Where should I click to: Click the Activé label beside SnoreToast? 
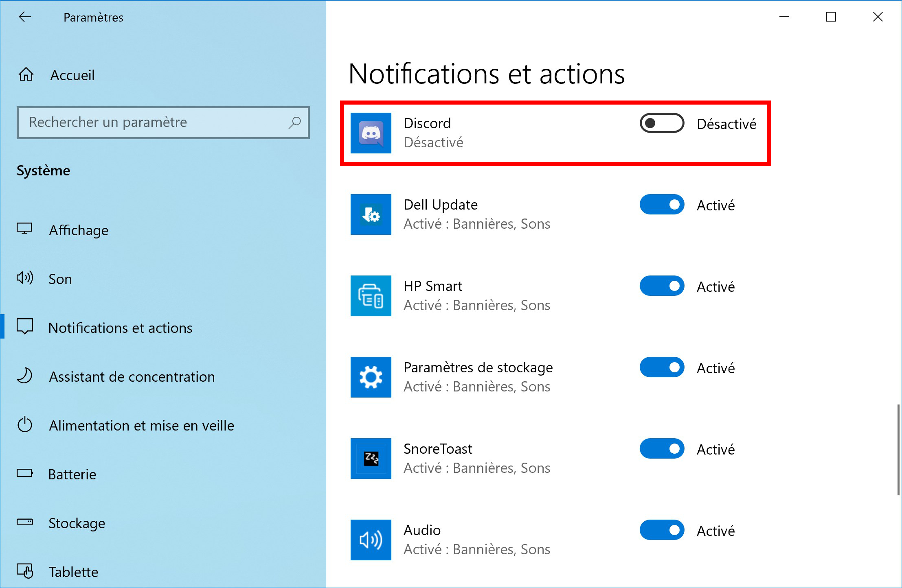pyautogui.click(x=715, y=450)
